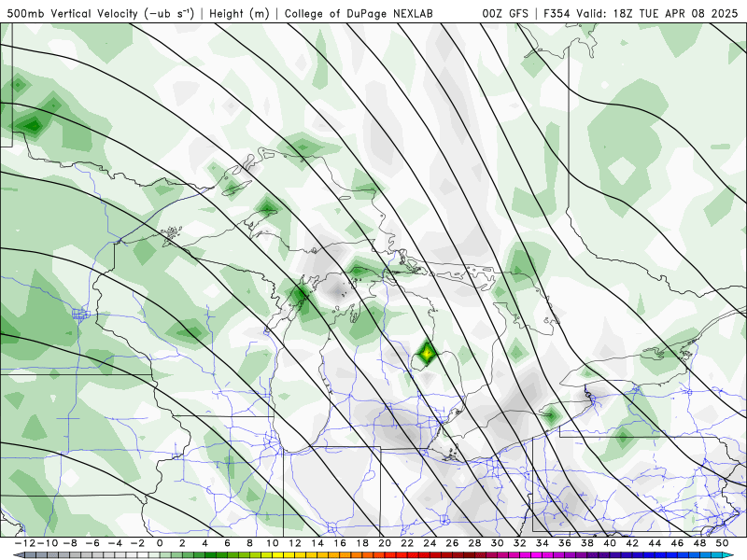Image resolution: width=747 pixels, height=560 pixels.
Task: Click the "12" color scale label
Action: [295, 543]
